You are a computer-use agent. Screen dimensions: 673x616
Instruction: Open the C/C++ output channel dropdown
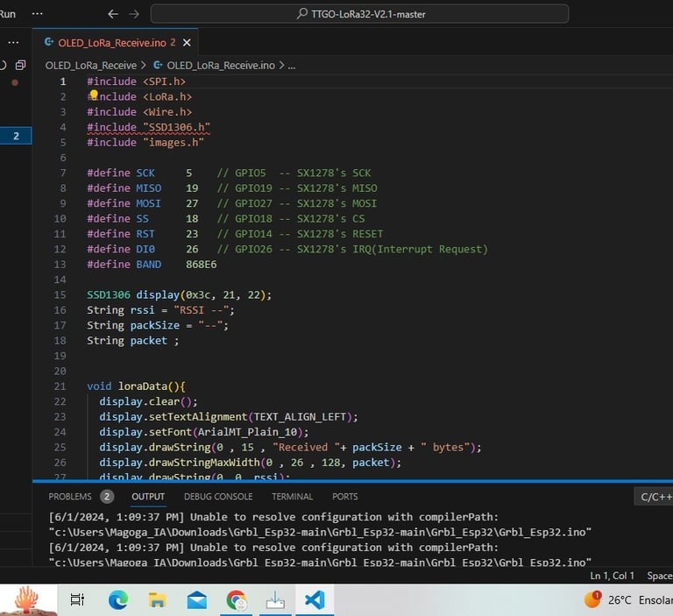(x=653, y=497)
